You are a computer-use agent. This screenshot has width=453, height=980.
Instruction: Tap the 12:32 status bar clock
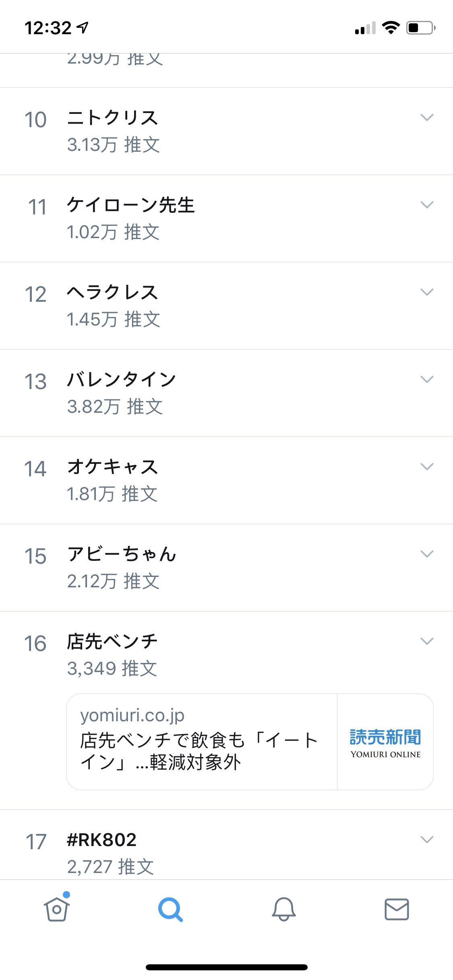pos(48,28)
